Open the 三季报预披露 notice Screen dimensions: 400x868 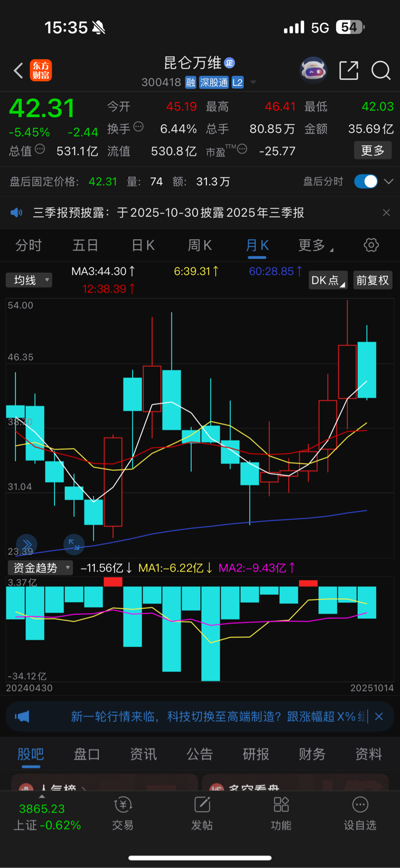point(168,213)
